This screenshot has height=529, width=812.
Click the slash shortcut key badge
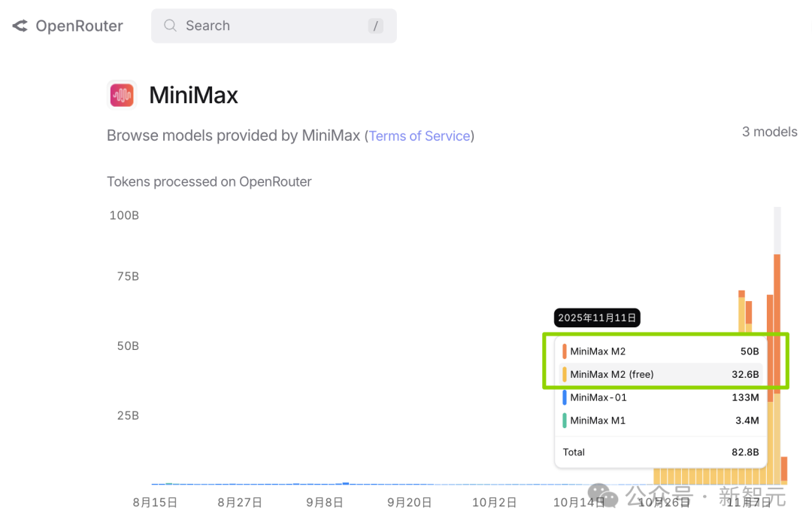(x=375, y=26)
